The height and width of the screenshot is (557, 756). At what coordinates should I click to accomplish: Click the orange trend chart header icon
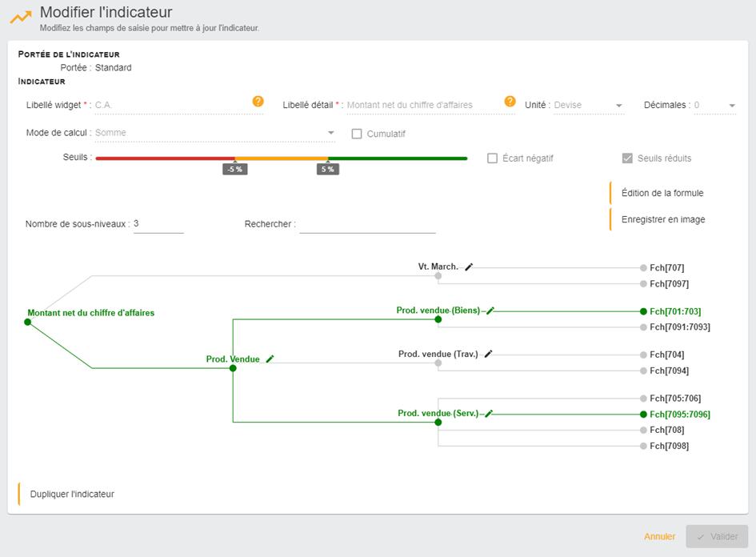tap(21, 18)
